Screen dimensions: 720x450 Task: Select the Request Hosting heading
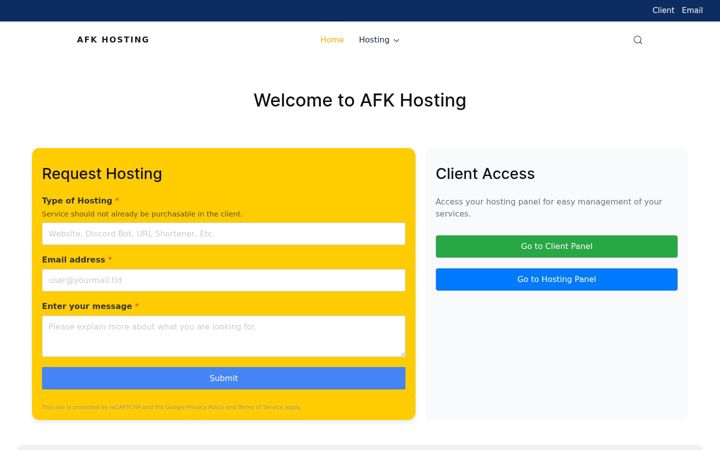[x=102, y=174]
